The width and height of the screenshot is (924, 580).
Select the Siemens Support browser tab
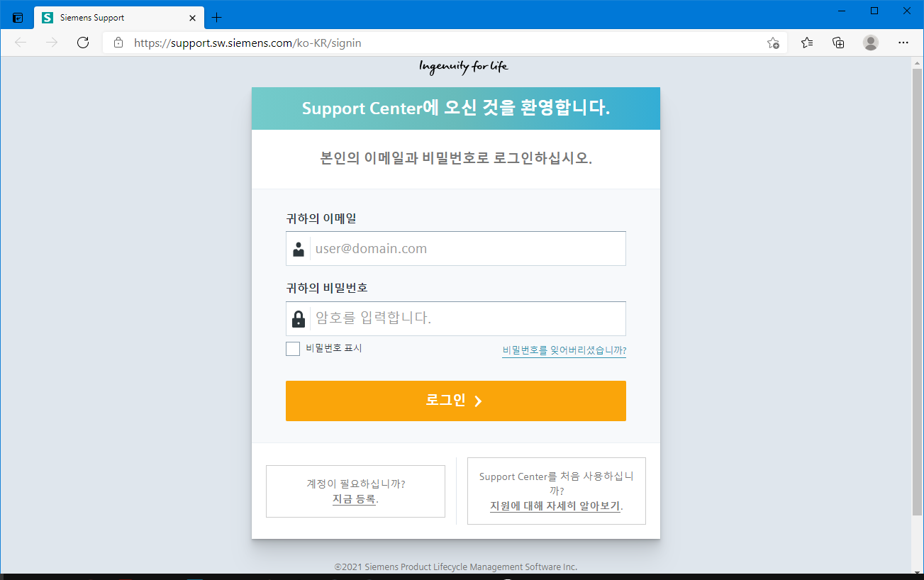coord(106,17)
